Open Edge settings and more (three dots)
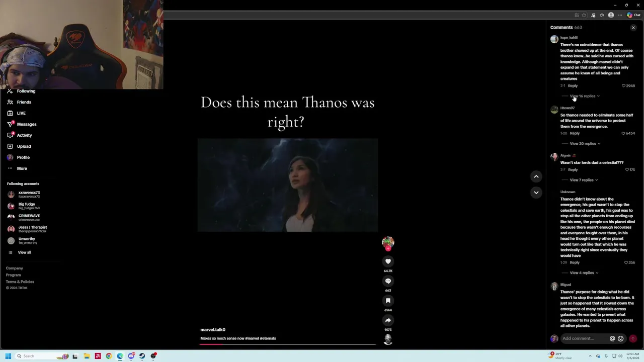The image size is (644, 362). click(x=620, y=15)
